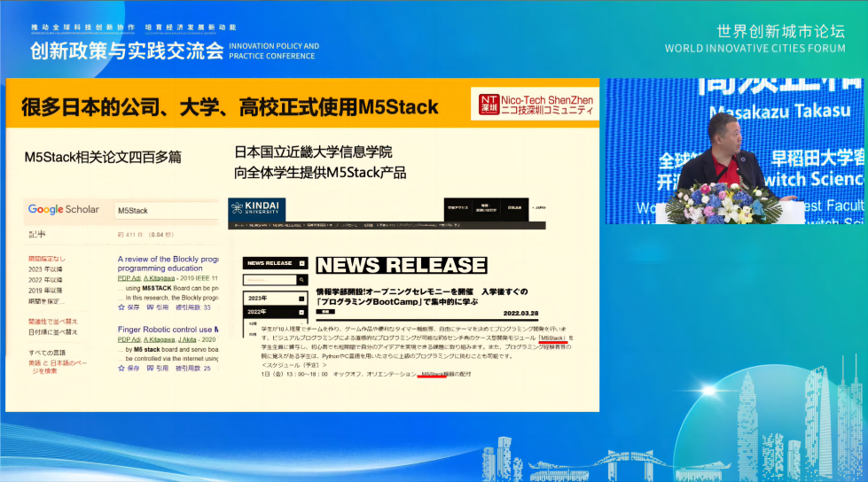Click the article date 2022.03.28
The width and height of the screenshot is (868, 482).
click(x=520, y=314)
